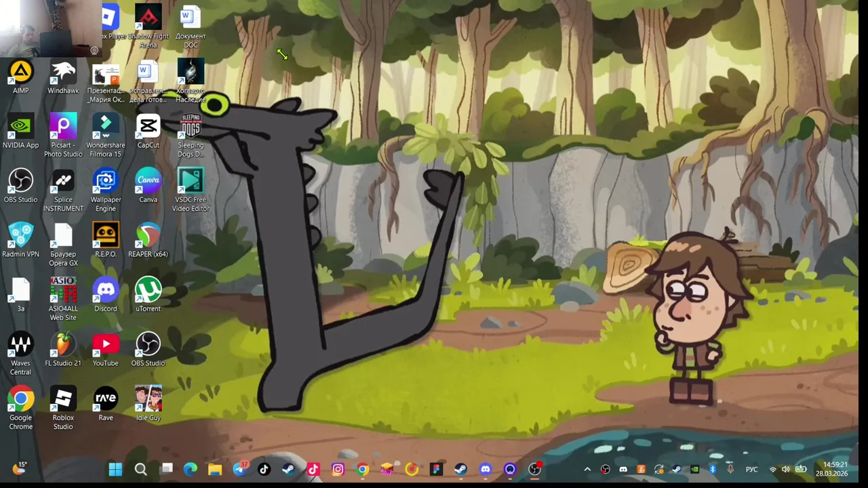Open the uTorrent desktop shortcut
This screenshot has height=488, width=868.
(x=148, y=296)
